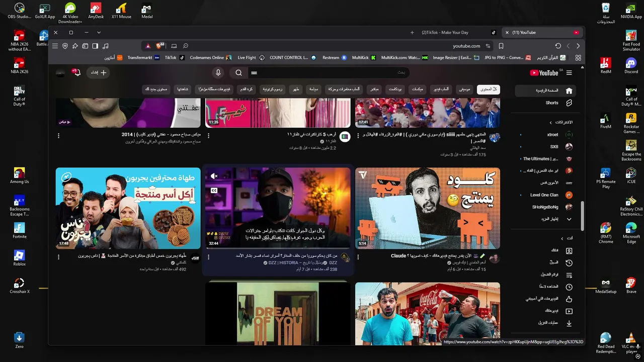This screenshot has width=644, height=362.
Task: Open the الاشتراكات subscriptions section chevron
Action: 551,122
